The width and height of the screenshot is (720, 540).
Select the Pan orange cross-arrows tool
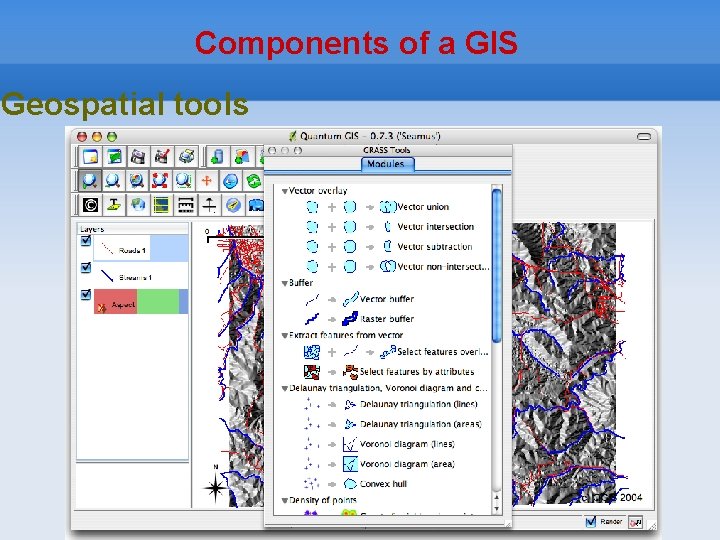(x=207, y=180)
